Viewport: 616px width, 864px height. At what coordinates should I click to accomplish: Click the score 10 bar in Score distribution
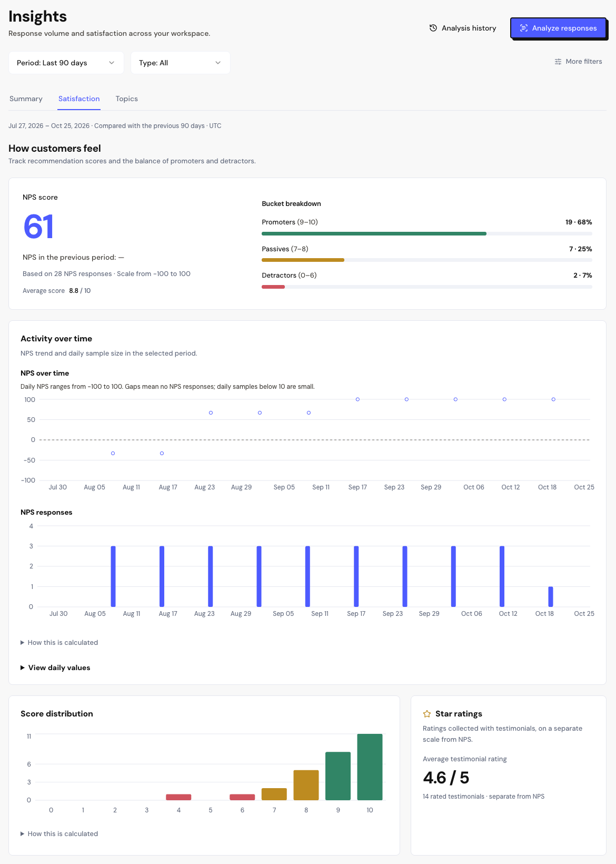coord(370,767)
